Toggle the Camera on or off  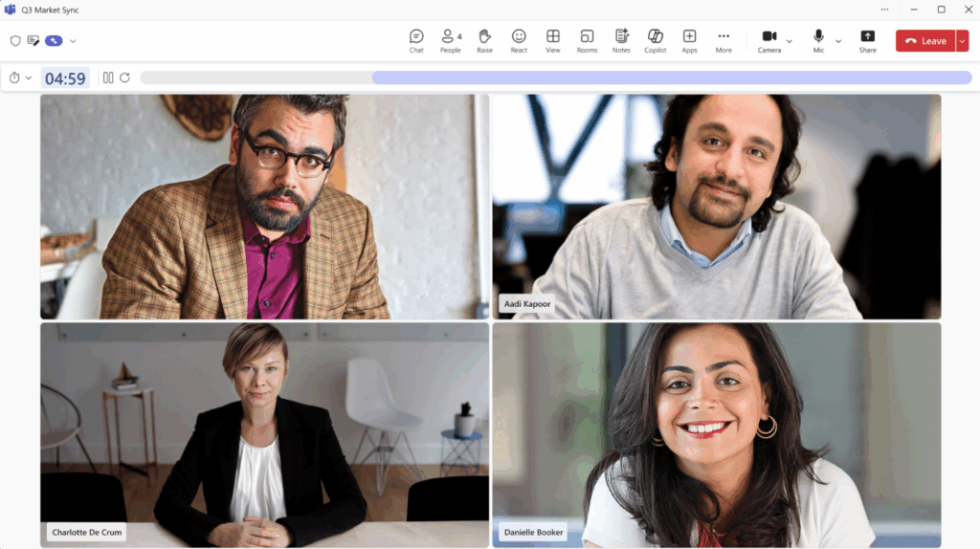tap(768, 40)
